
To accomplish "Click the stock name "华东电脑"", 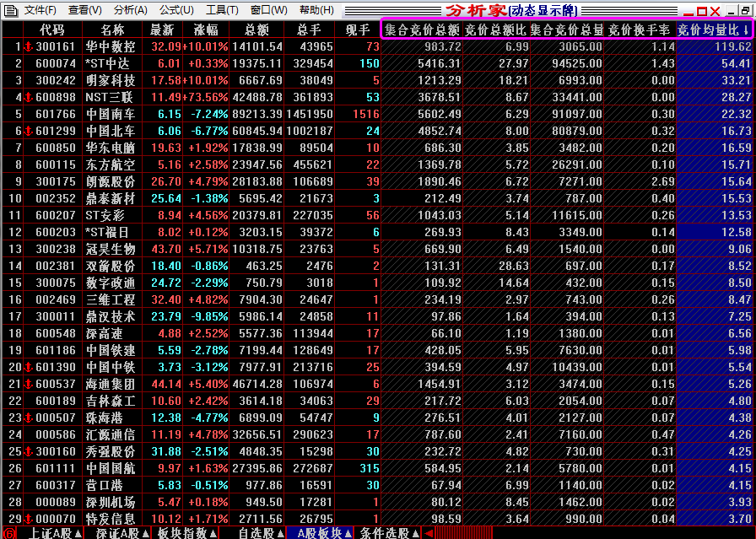I will point(111,148).
